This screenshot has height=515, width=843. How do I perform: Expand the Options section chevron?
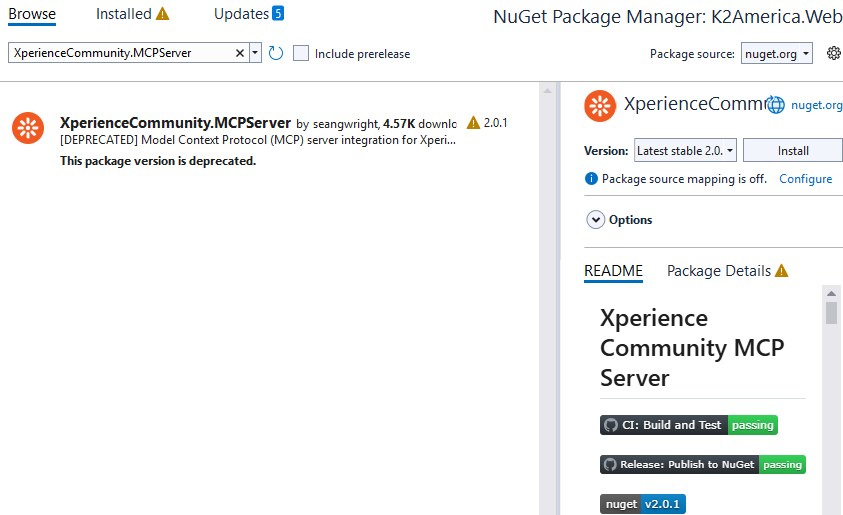click(x=595, y=219)
